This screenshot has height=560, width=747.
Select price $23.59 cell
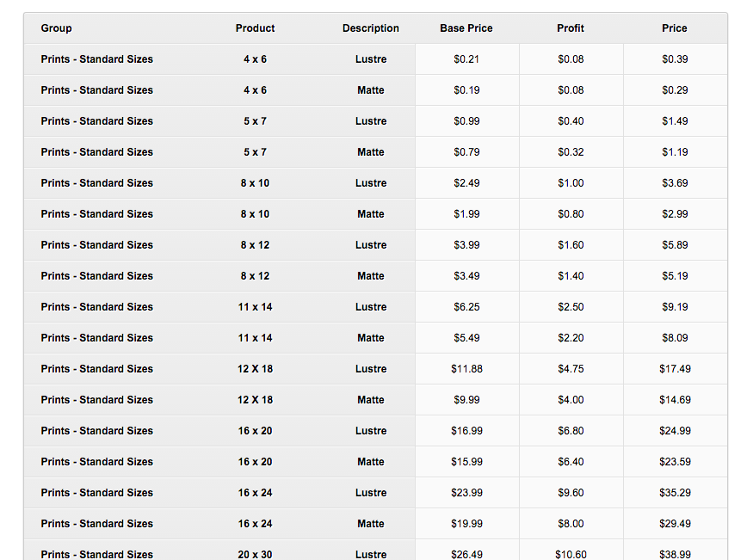675,461
